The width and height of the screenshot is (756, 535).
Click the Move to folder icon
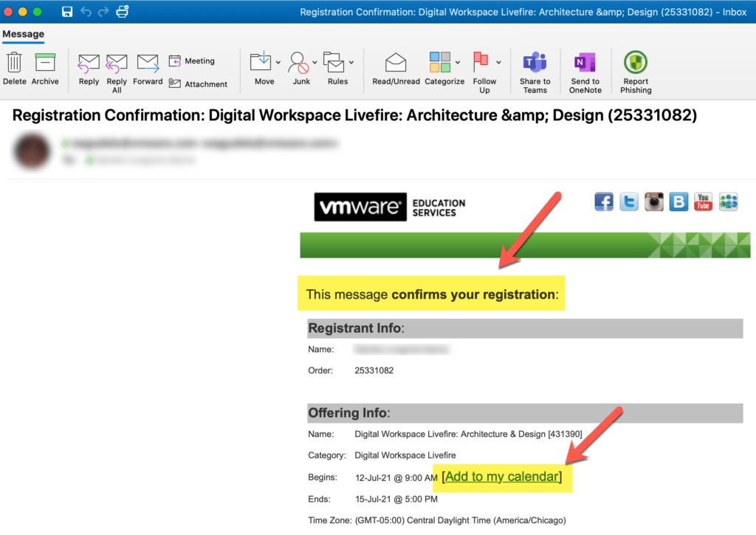[x=261, y=62]
